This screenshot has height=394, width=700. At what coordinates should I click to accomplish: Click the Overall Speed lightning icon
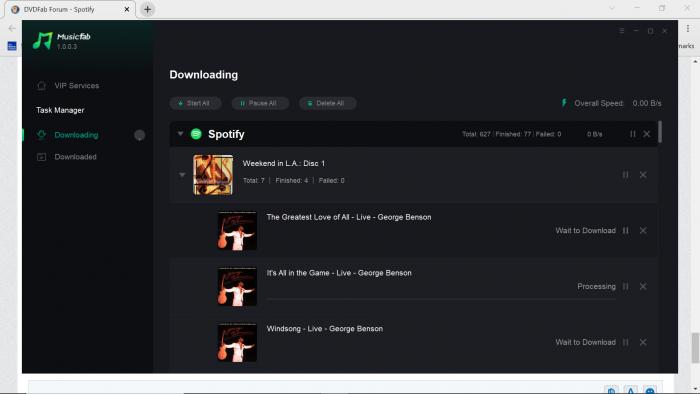pyautogui.click(x=564, y=103)
